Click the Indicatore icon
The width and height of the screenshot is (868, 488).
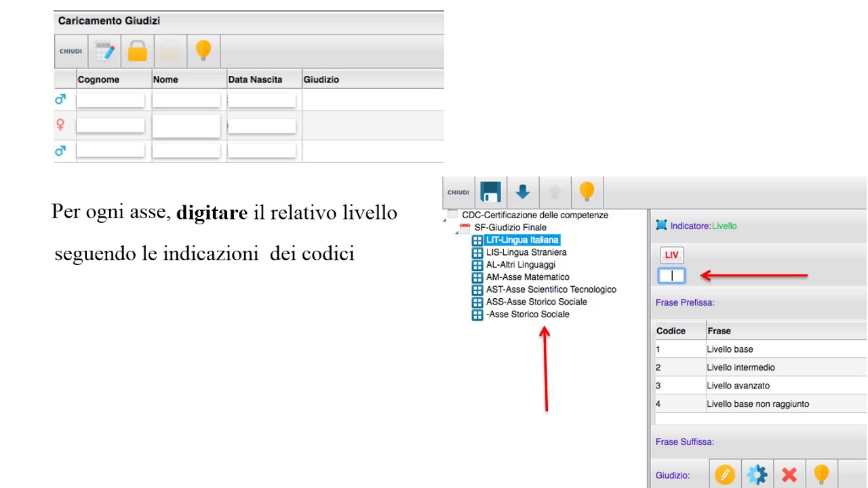[x=662, y=225]
